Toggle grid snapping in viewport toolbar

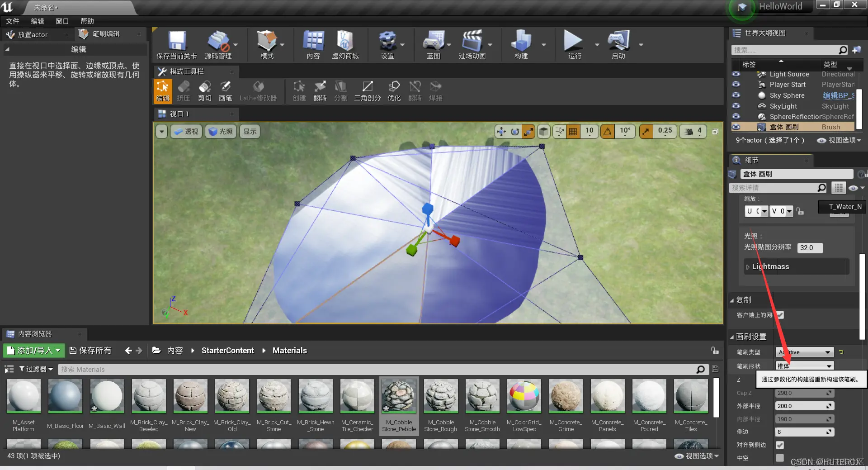[x=573, y=132]
